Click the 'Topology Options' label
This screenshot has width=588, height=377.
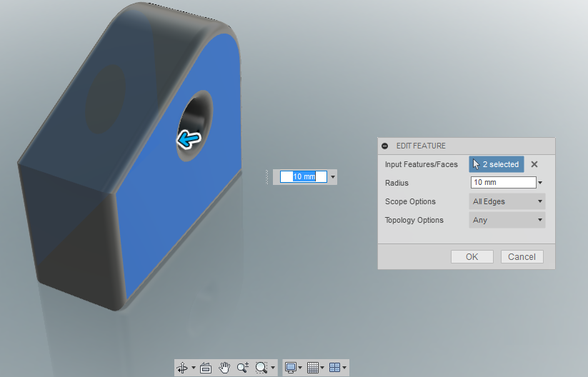pos(414,220)
